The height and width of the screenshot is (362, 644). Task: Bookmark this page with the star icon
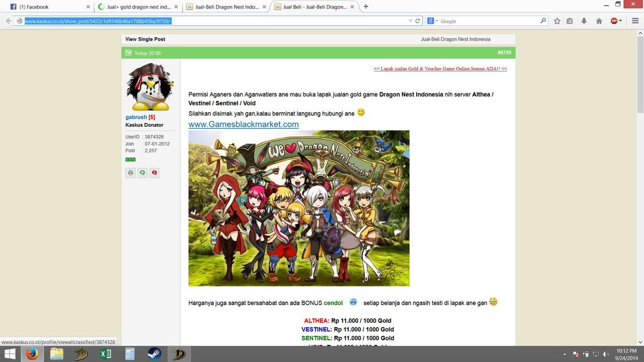click(x=557, y=21)
